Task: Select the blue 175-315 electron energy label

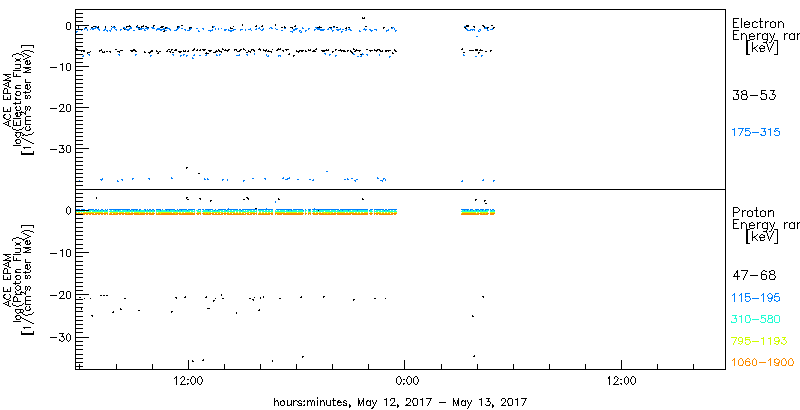Action: click(756, 133)
